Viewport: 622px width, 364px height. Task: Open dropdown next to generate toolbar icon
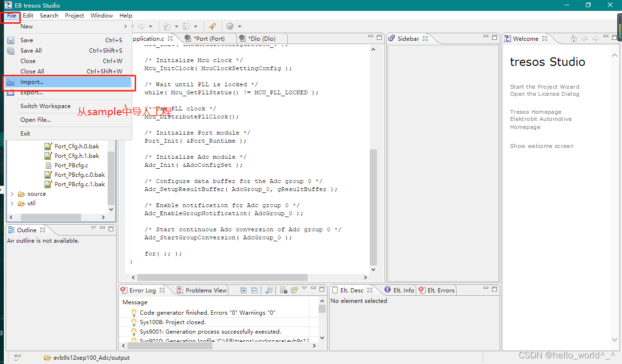point(176,27)
